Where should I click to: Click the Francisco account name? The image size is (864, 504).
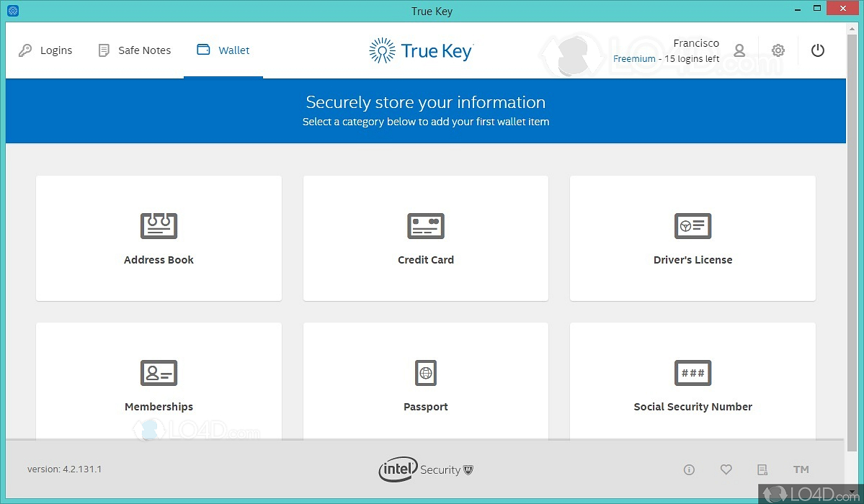[x=696, y=43]
